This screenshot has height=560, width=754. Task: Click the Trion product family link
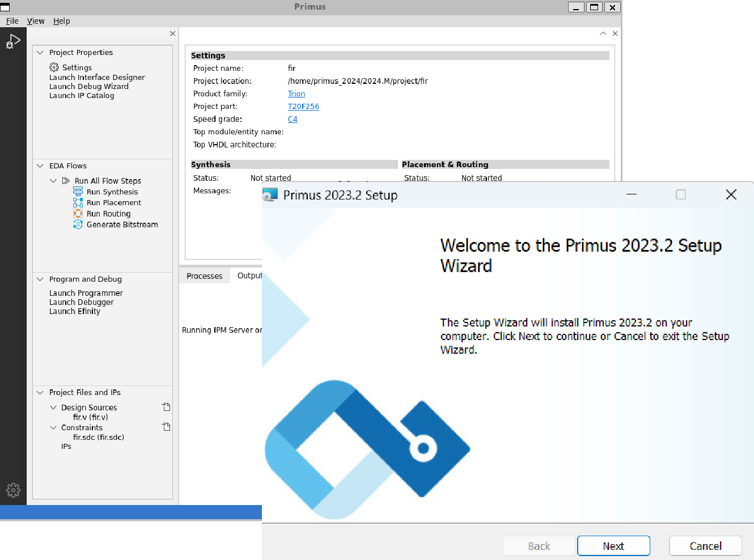(296, 94)
